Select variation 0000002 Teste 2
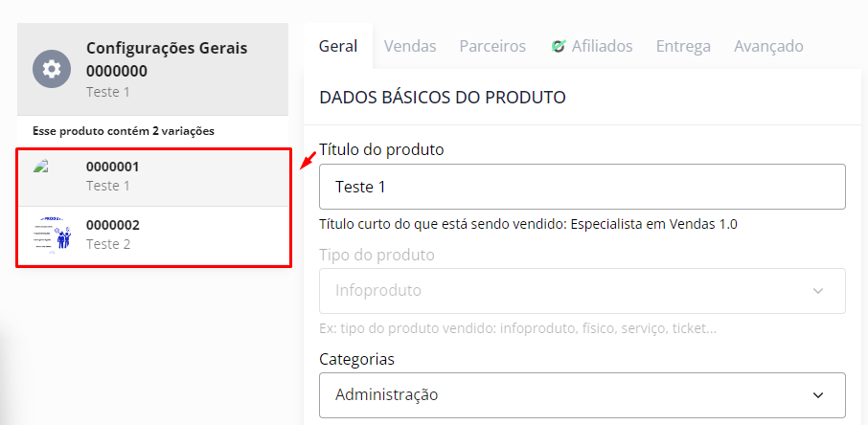Viewport: 868px width, 425px height. pos(153,235)
